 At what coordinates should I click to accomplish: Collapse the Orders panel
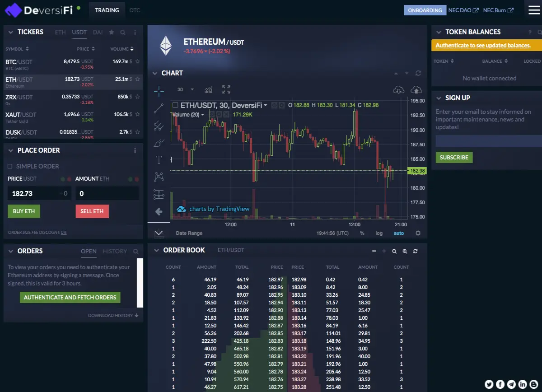(x=11, y=251)
